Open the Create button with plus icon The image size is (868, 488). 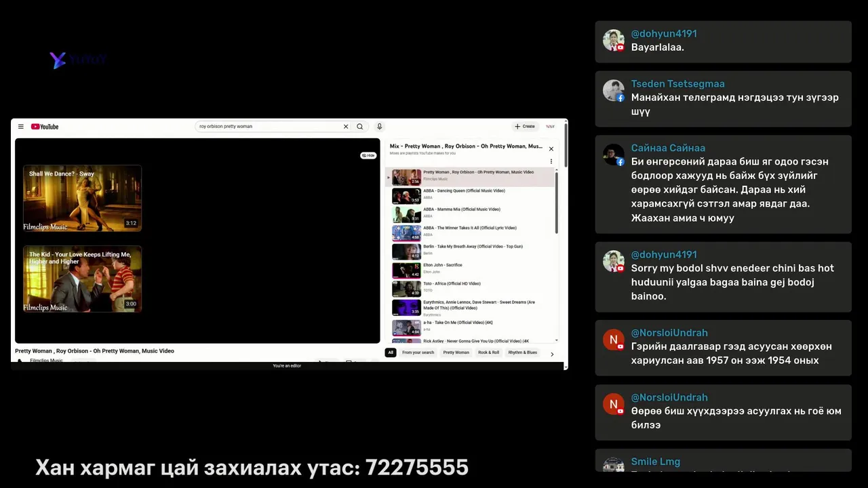click(x=525, y=127)
